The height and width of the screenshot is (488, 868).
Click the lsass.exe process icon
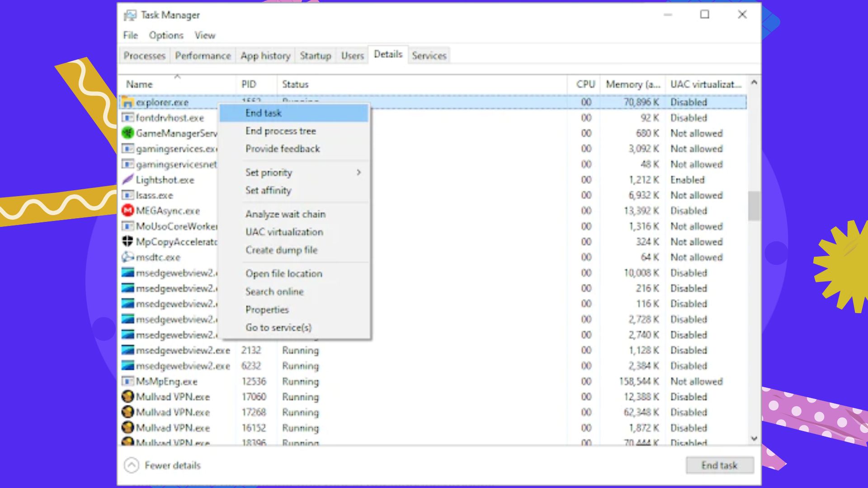[128, 195]
